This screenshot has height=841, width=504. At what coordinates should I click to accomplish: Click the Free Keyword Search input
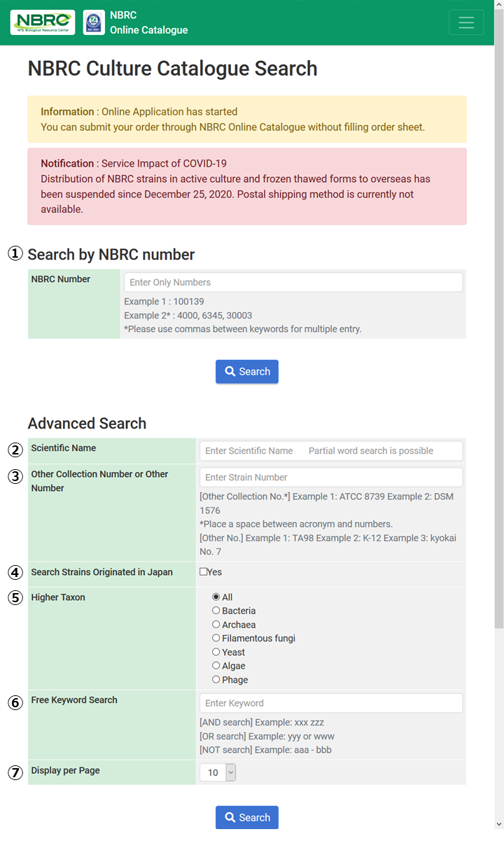[331, 703]
